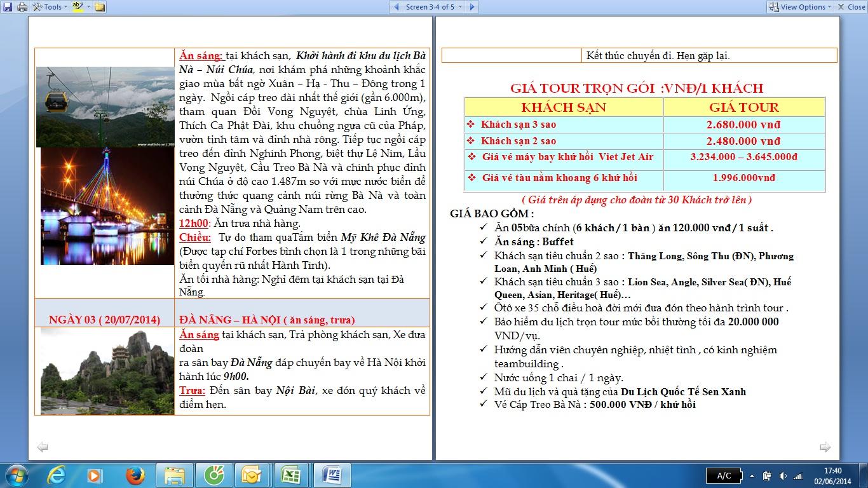This screenshot has width=868, height=488.
Task: Open Windows Explorer folder on taskbar
Action: [174, 475]
